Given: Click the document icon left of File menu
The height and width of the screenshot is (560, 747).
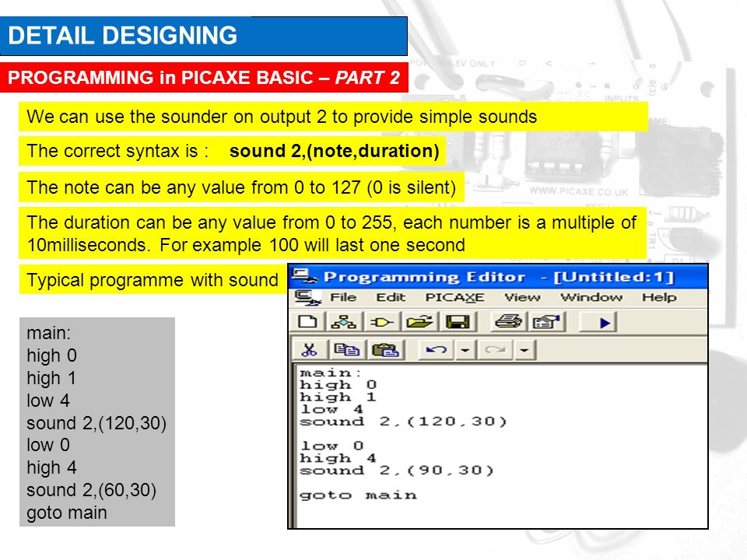Looking at the screenshot, I should 307,297.
